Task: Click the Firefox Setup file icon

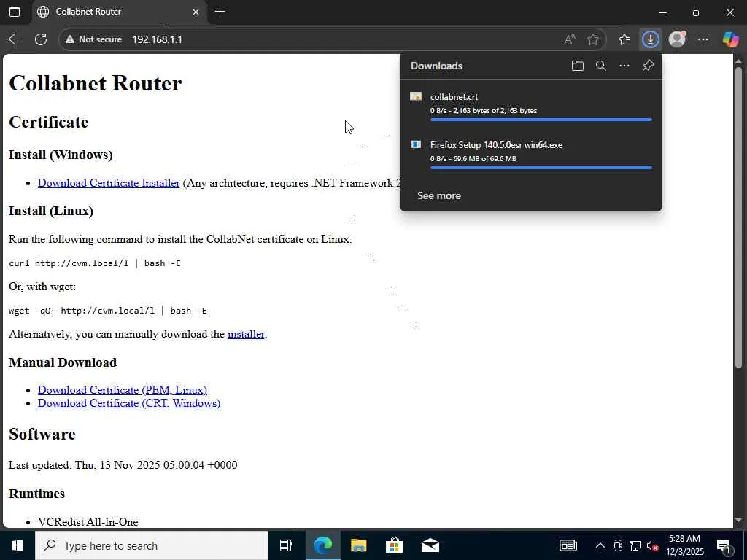Action: [416, 144]
